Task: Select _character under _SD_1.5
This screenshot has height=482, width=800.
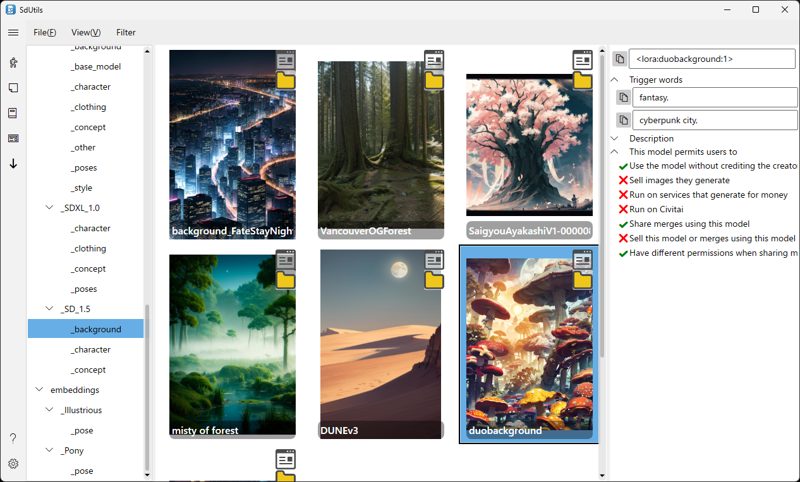Action: click(x=90, y=349)
